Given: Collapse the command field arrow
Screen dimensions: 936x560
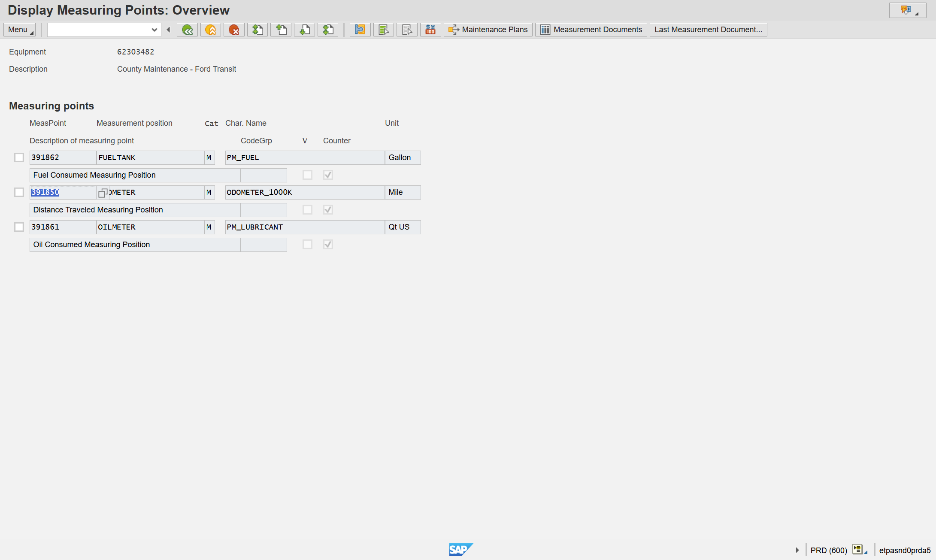Looking at the screenshot, I should (x=169, y=30).
